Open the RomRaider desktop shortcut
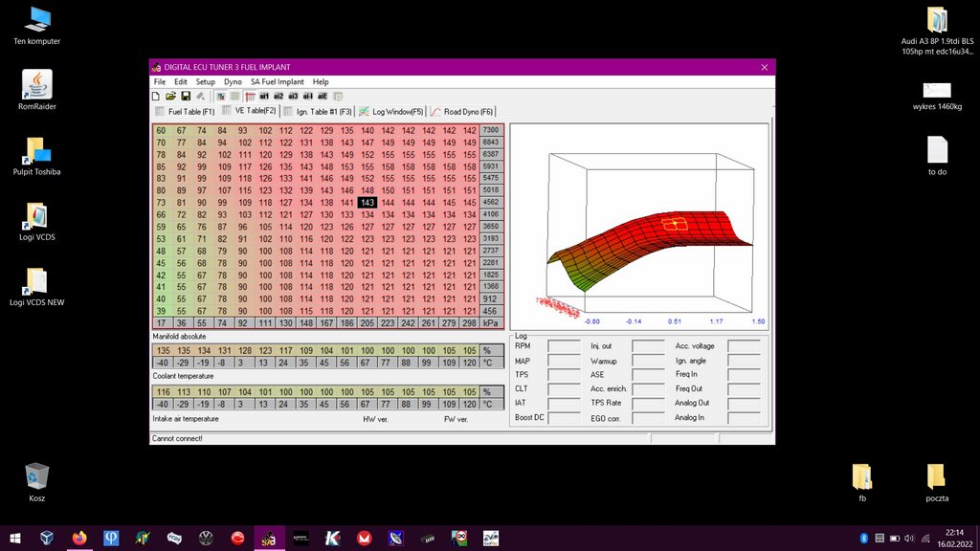The height and width of the screenshot is (551, 980). (x=37, y=90)
